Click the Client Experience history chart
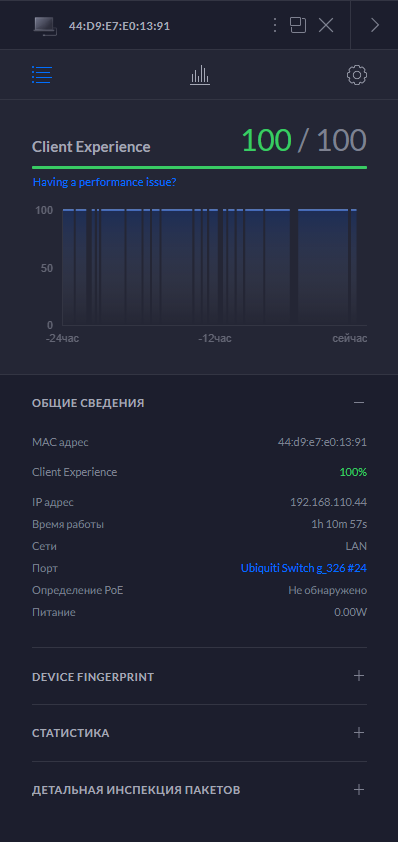This screenshot has height=842, width=398. coord(214,267)
